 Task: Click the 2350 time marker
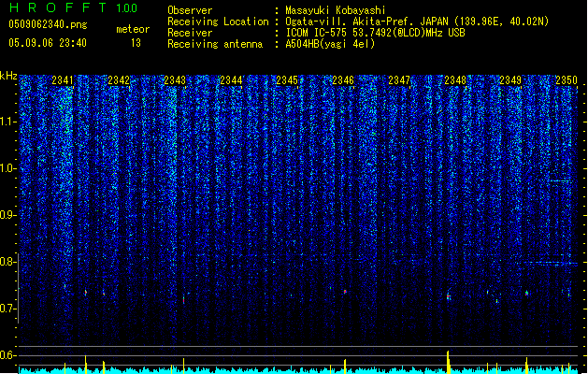point(566,80)
